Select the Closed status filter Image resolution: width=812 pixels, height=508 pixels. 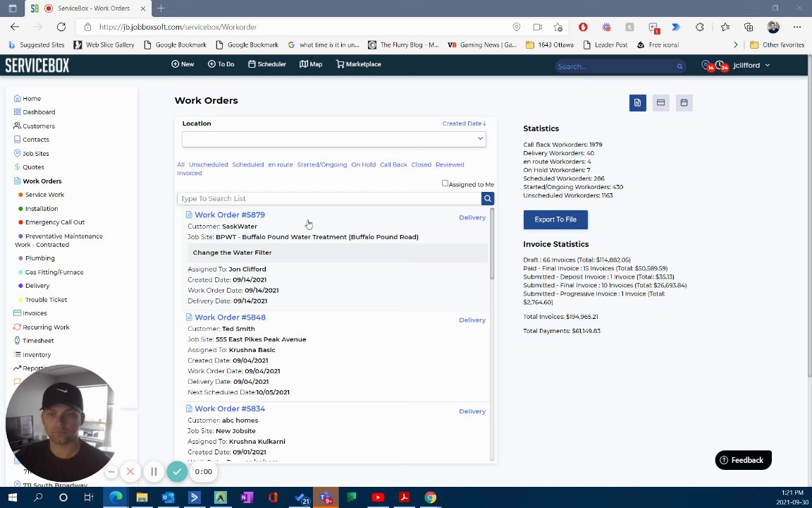click(x=421, y=164)
